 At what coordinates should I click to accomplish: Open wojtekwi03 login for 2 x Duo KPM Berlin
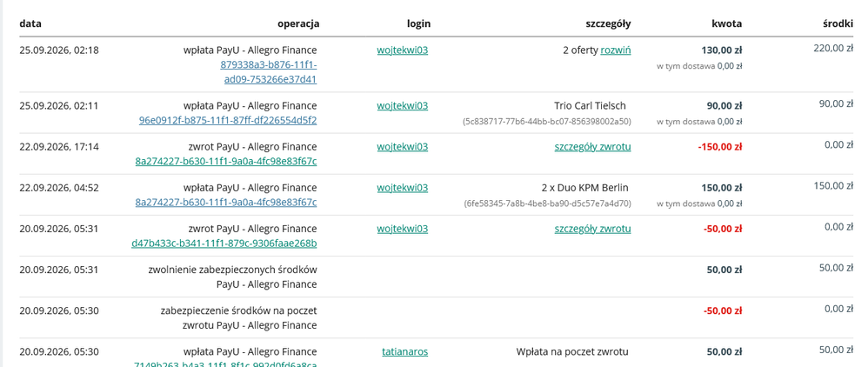point(403,188)
